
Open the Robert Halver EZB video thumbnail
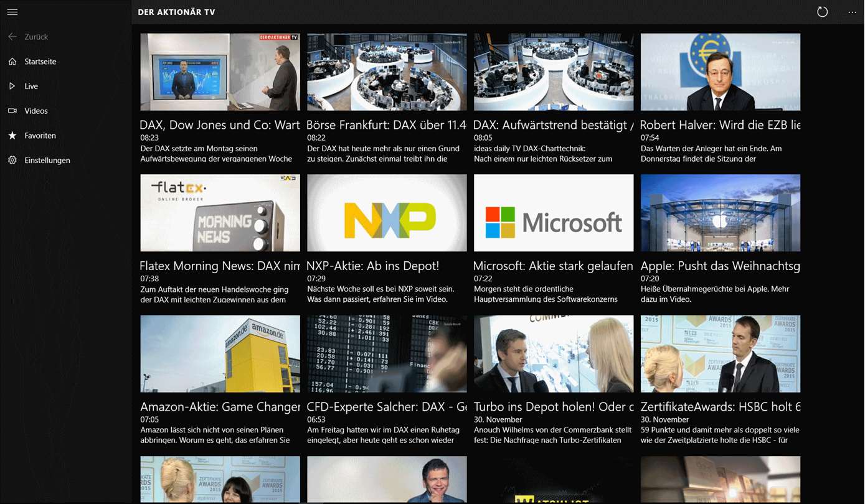click(x=721, y=72)
